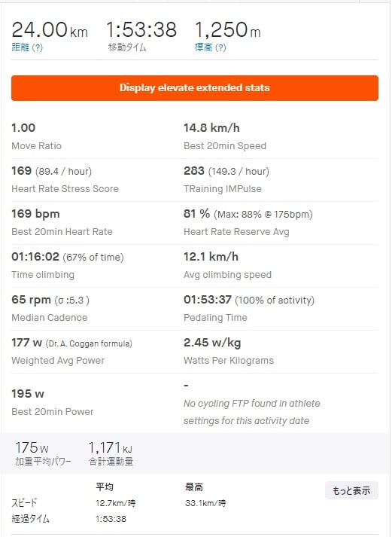Screen dimensions: 392x537
Task: Click the Heart Rate Stress Score stat
Action: coord(65,179)
